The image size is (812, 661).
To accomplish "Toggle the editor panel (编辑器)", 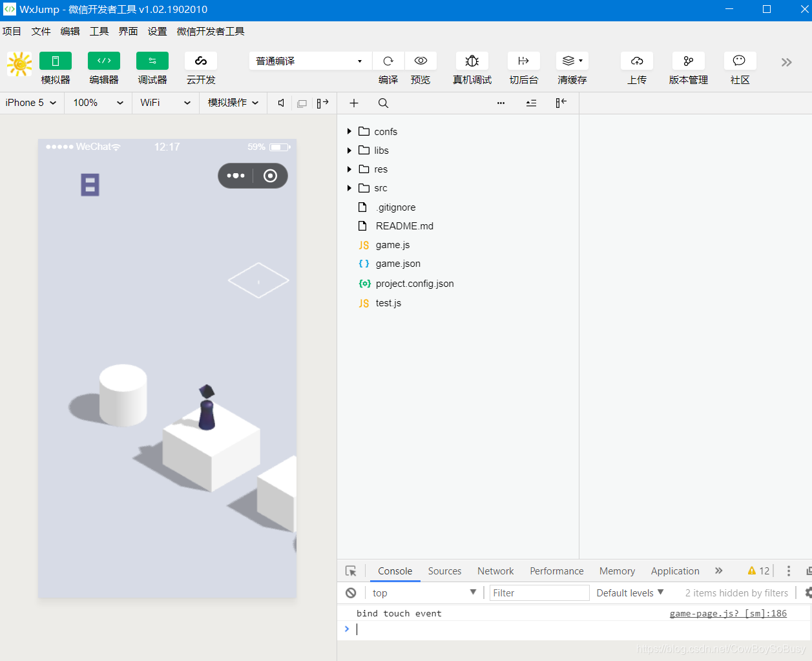I will pos(104,61).
